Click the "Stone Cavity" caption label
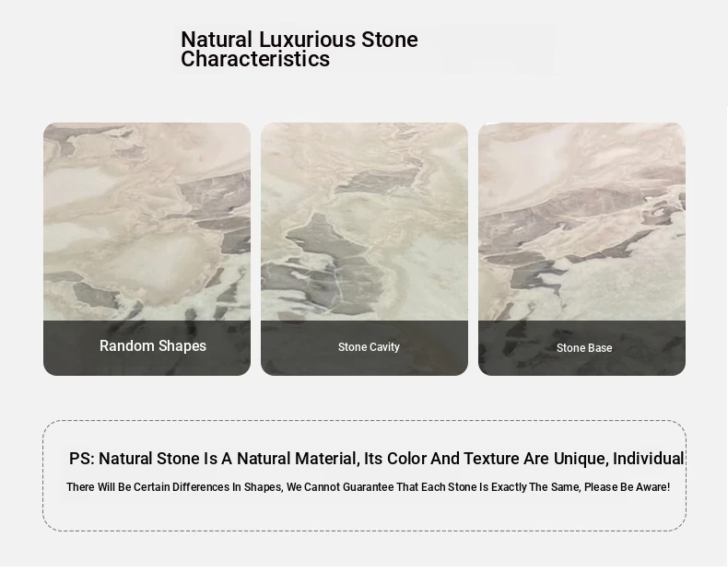The width and height of the screenshot is (728, 572). pos(369,347)
